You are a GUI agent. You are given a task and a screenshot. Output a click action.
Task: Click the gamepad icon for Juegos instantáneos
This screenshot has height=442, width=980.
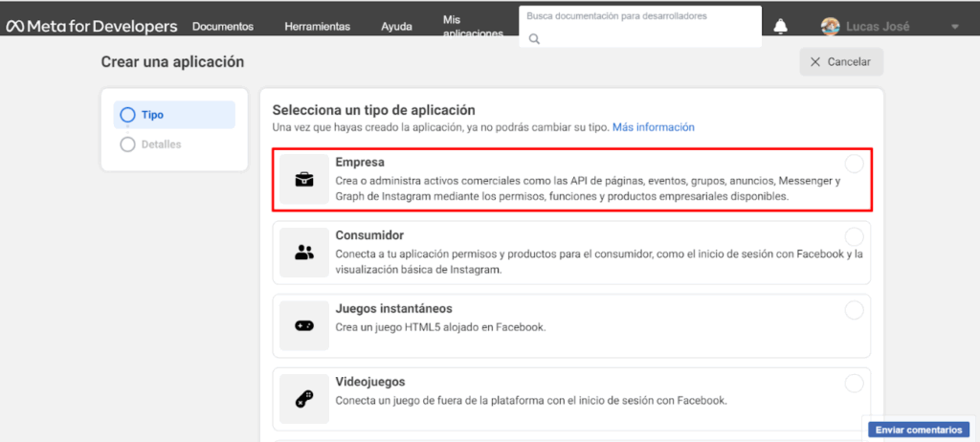pyautogui.click(x=304, y=325)
